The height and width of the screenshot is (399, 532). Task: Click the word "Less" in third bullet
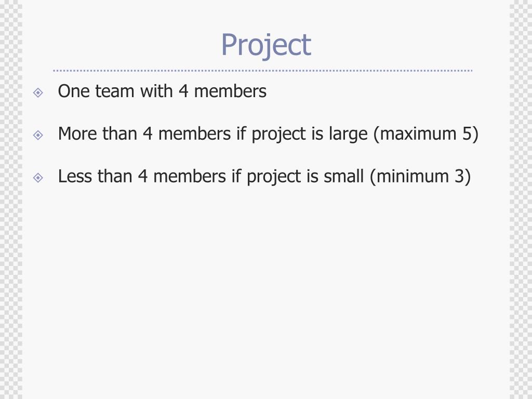[x=75, y=177]
